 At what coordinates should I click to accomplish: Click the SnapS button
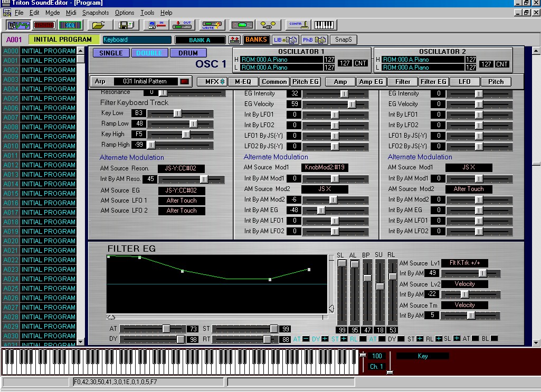point(344,40)
